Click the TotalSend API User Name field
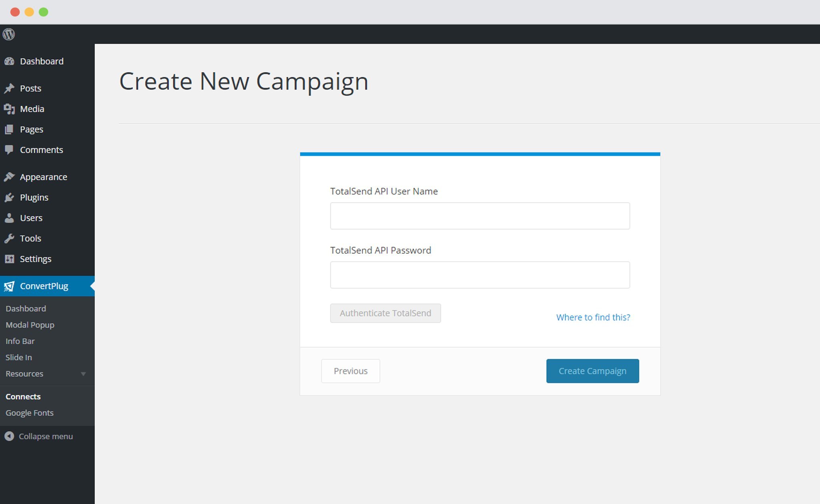The height and width of the screenshot is (504, 820). point(480,215)
